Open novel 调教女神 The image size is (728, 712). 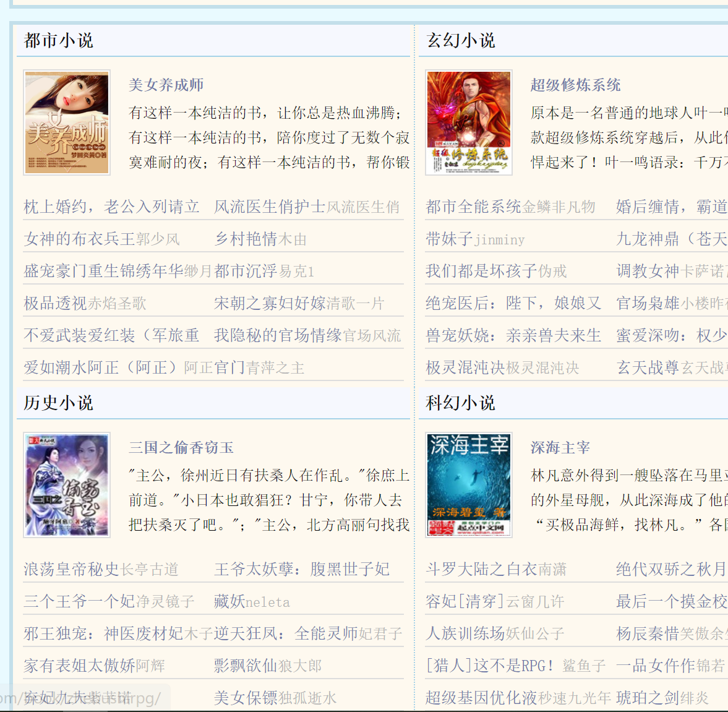[x=648, y=271]
